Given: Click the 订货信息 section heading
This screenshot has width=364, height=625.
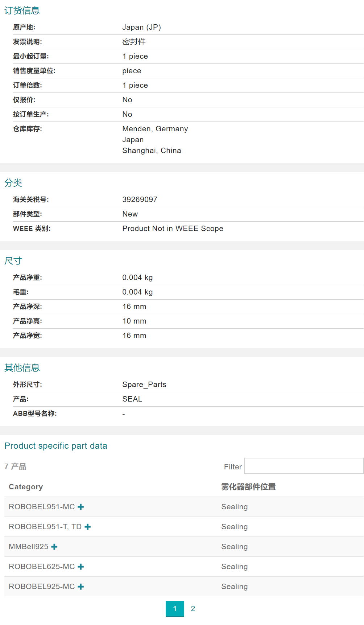Looking at the screenshot, I should 22,11.
